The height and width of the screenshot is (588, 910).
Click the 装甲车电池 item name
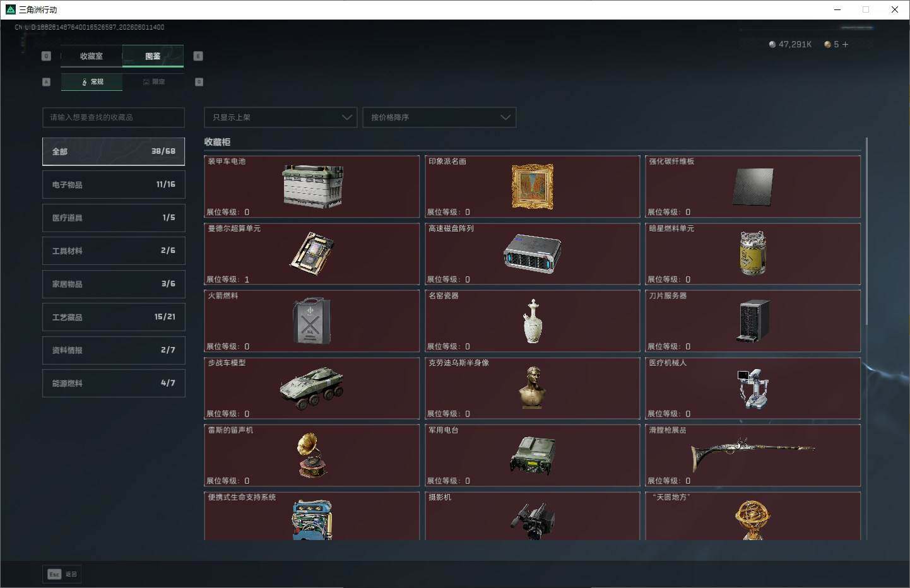pyautogui.click(x=227, y=162)
